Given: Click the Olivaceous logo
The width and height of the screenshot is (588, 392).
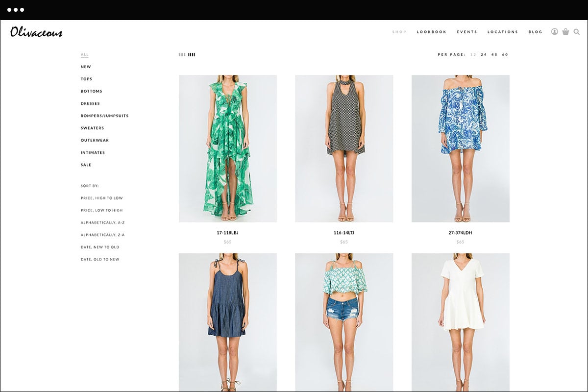Looking at the screenshot, I should (x=36, y=32).
